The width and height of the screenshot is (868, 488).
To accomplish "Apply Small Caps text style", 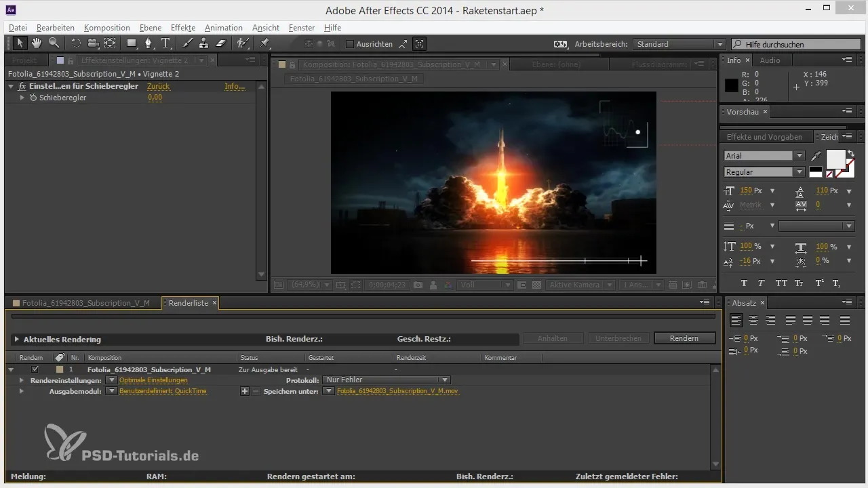I will coord(799,283).
